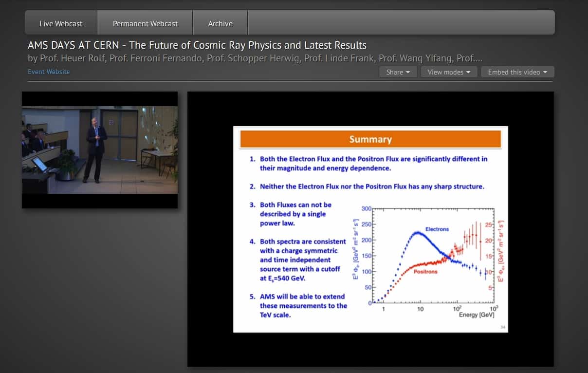Click slide point 3 about single power law
Viewport: 588px width, 373px height.
[x=291, y=214]
